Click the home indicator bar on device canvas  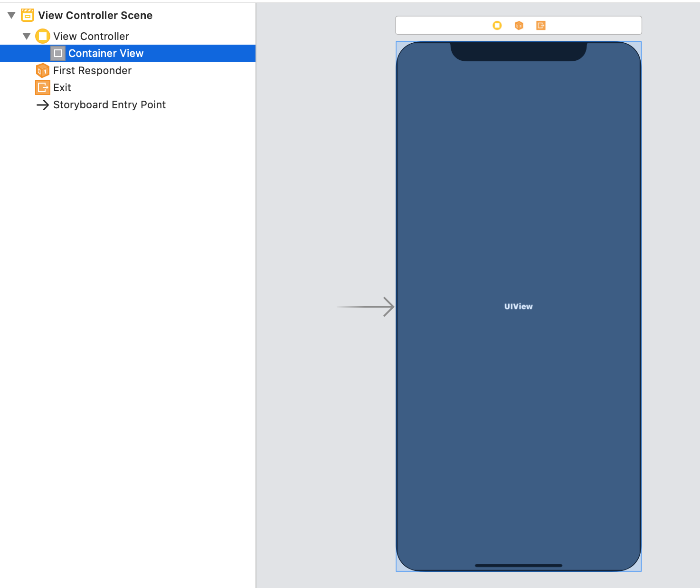click(x=519, y=565)
